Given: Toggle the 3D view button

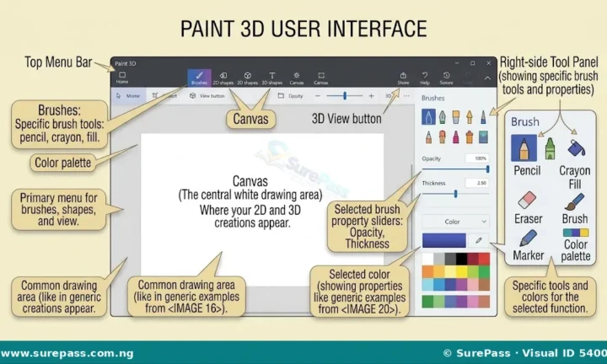Looking at the screenshot, I should 389,96.
